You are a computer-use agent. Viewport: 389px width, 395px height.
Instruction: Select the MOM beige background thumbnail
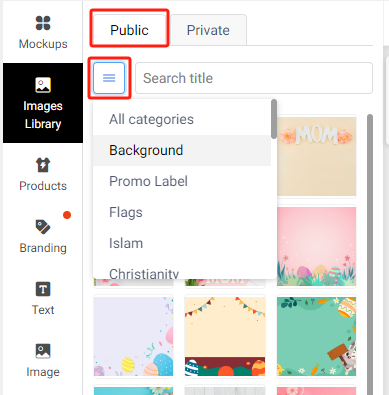click(316, 156)
